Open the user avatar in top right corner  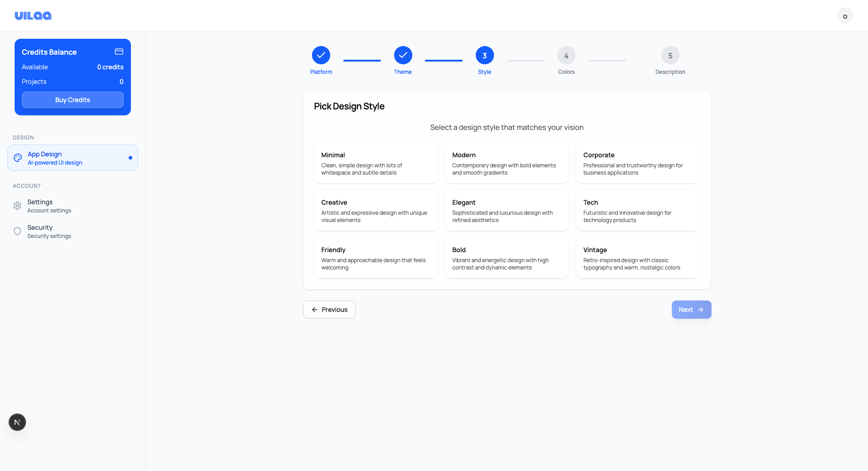pos(845,16)
